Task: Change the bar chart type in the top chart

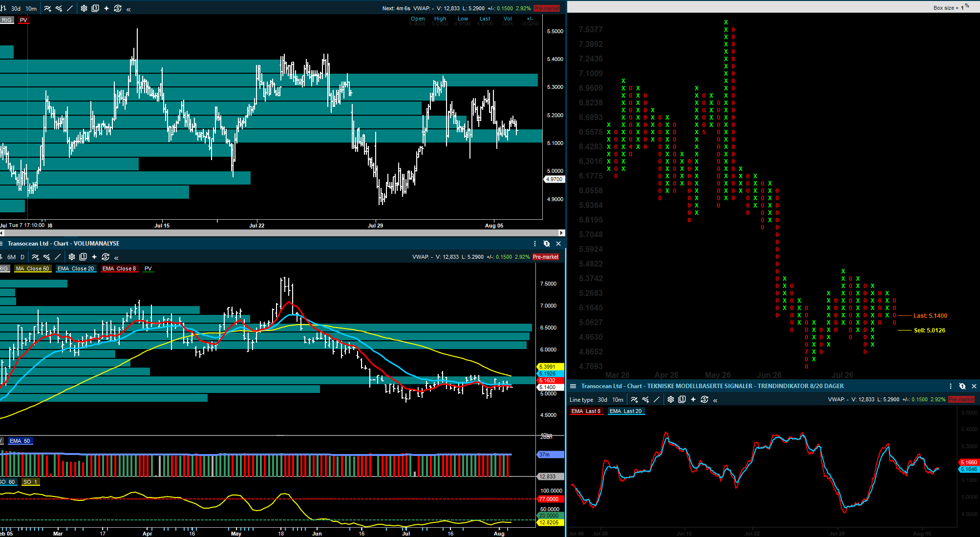Action: point(3,8)
